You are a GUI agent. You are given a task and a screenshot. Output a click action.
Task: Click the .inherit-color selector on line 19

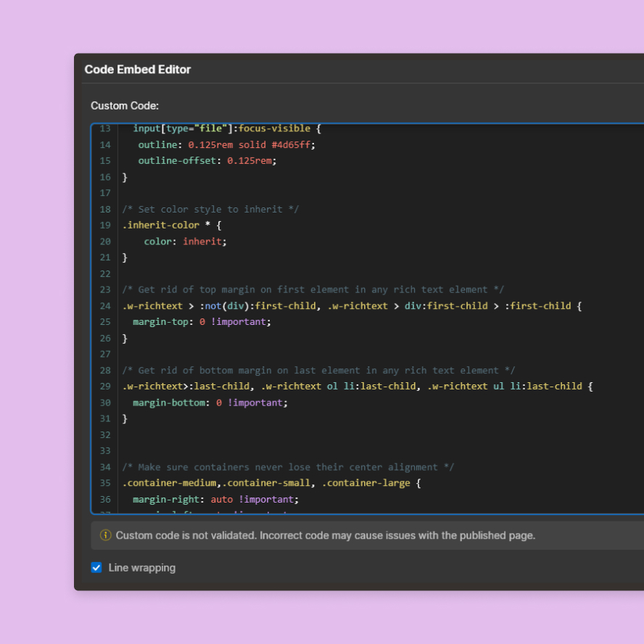point(160,225)
